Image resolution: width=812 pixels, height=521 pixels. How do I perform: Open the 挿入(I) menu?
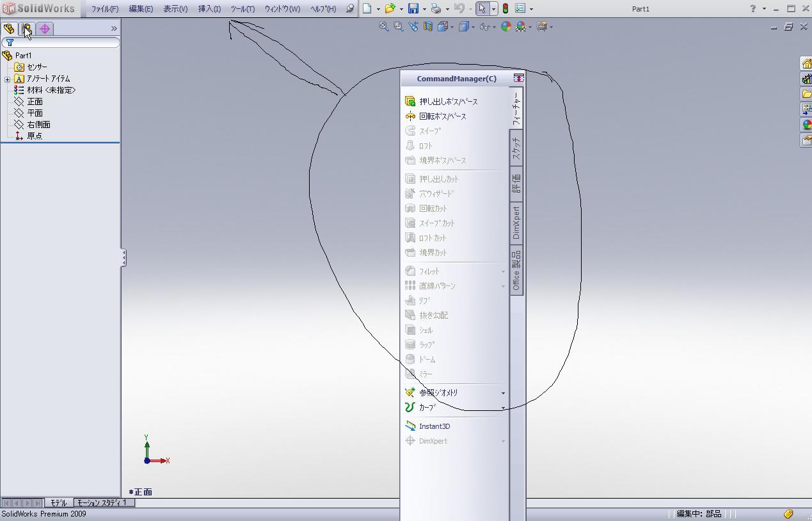click(209, 9)
